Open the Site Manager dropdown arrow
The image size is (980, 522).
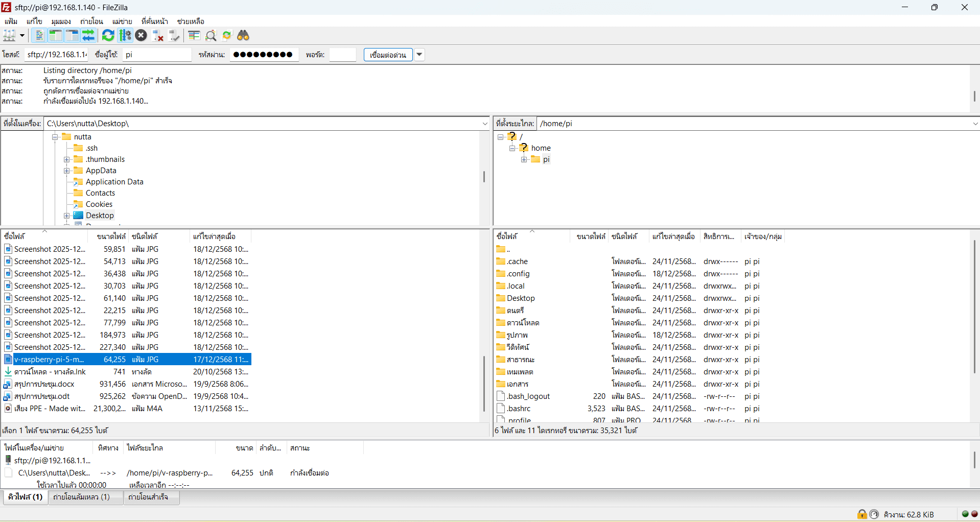[x=22, y=35]
